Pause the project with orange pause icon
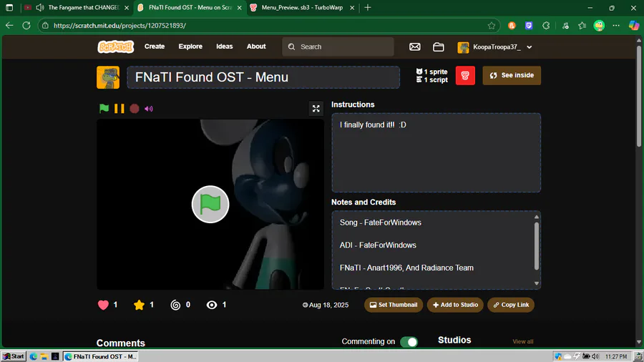Screen dimensions: 644x362 click(x=119, y=108)
